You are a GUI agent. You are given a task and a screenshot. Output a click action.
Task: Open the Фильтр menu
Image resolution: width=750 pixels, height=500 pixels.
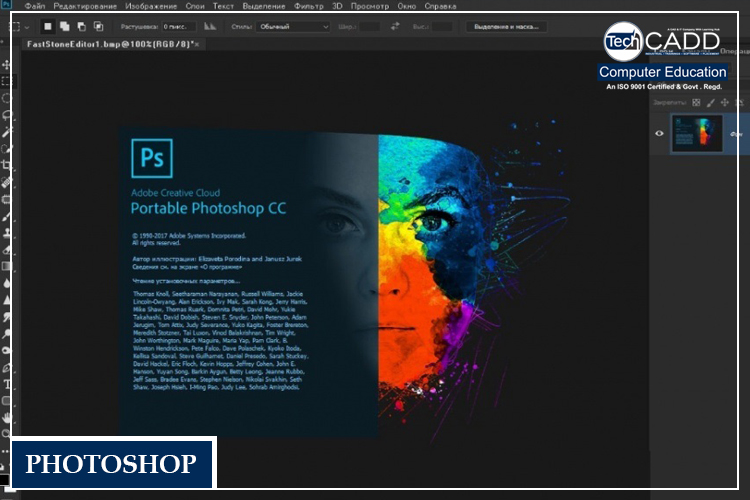[x=310, y=7]
